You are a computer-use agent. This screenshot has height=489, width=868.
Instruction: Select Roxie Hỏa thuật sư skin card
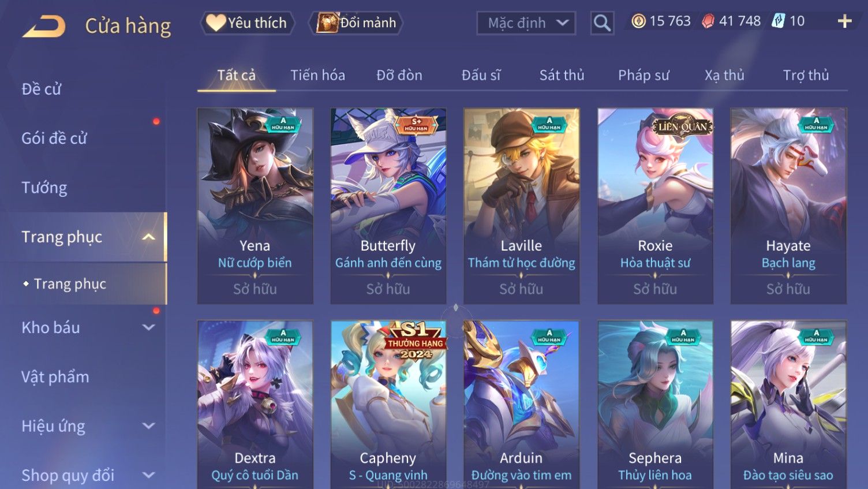655,206
